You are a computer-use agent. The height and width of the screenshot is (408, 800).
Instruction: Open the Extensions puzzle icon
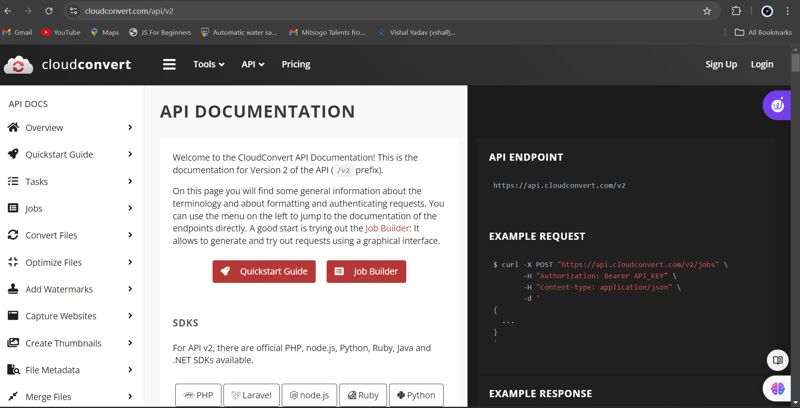[736, 11]
